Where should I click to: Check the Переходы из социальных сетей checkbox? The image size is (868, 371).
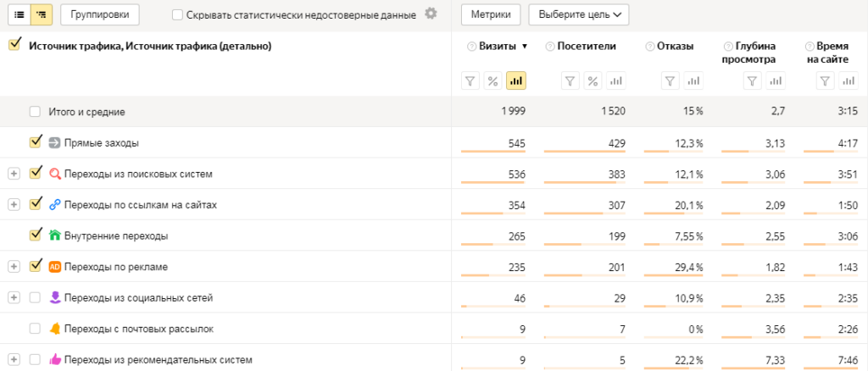tap(35, 297)
